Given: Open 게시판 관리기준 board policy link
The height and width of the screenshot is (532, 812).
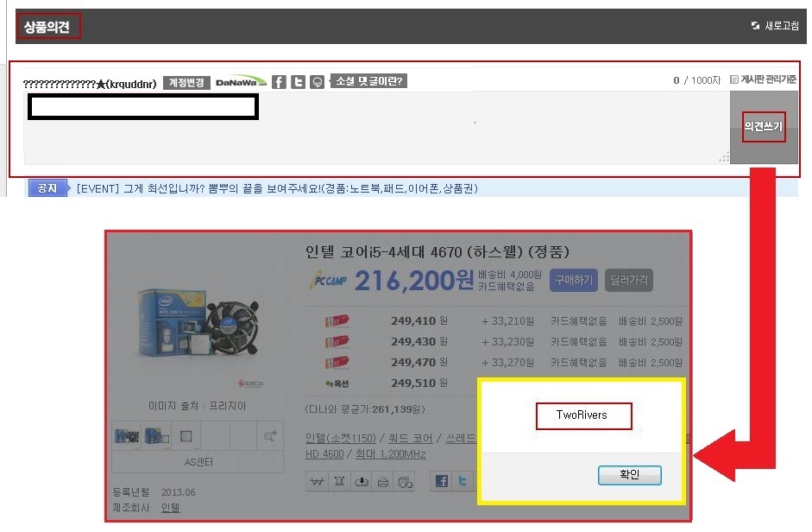Looking at the screenshot, I should click(764, 79).
